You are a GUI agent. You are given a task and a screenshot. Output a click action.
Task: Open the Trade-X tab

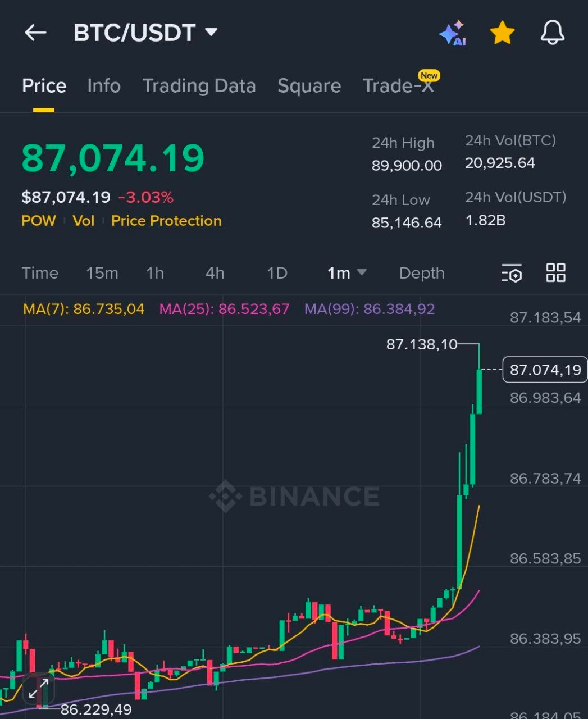(x=398, y=86)
